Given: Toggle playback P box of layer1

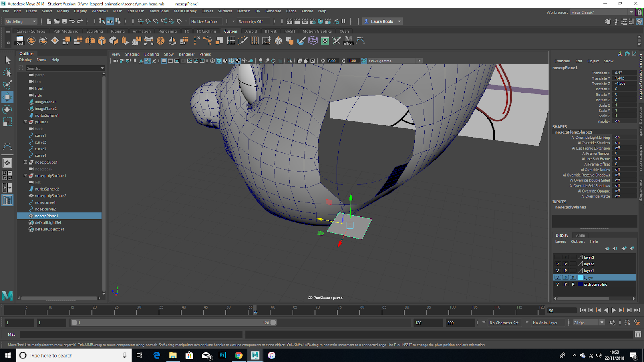Looking at the screenshot, I should coord(566,271).
